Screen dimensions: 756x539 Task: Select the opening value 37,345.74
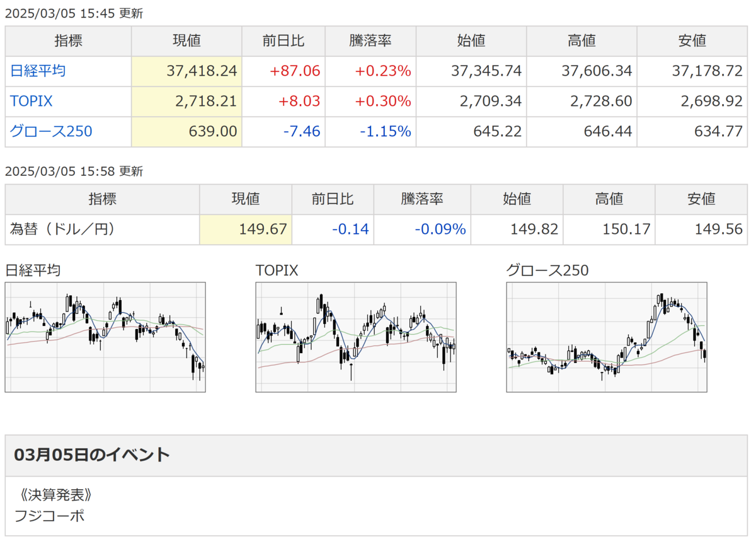point(486,71)
